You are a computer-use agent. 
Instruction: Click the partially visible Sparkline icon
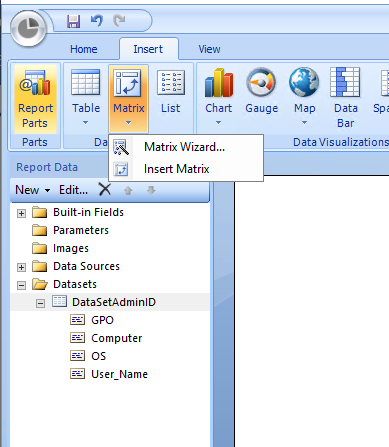(384, 83)
